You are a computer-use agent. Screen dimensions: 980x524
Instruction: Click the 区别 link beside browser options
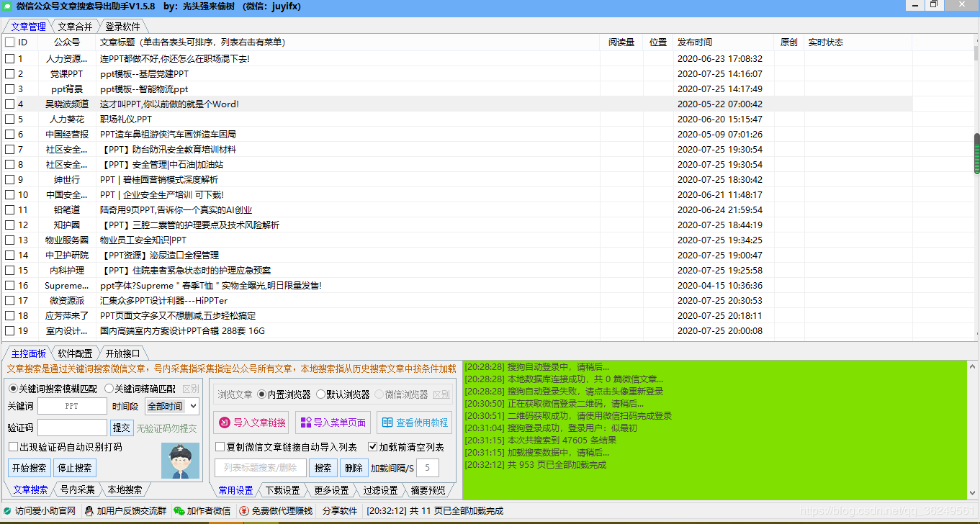pos(441,394)
